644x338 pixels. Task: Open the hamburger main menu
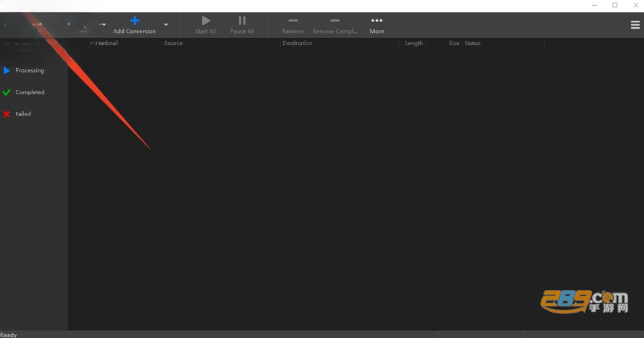click(635, 25)
